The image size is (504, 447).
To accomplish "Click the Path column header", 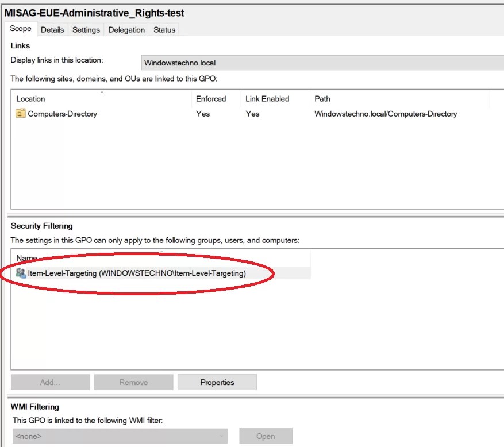I will pos(322,98).
